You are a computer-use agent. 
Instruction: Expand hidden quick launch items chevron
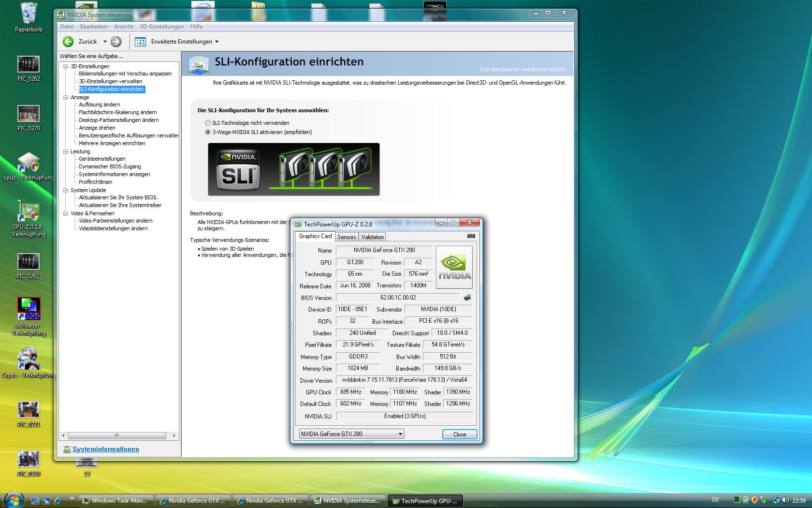coord(72,498)
